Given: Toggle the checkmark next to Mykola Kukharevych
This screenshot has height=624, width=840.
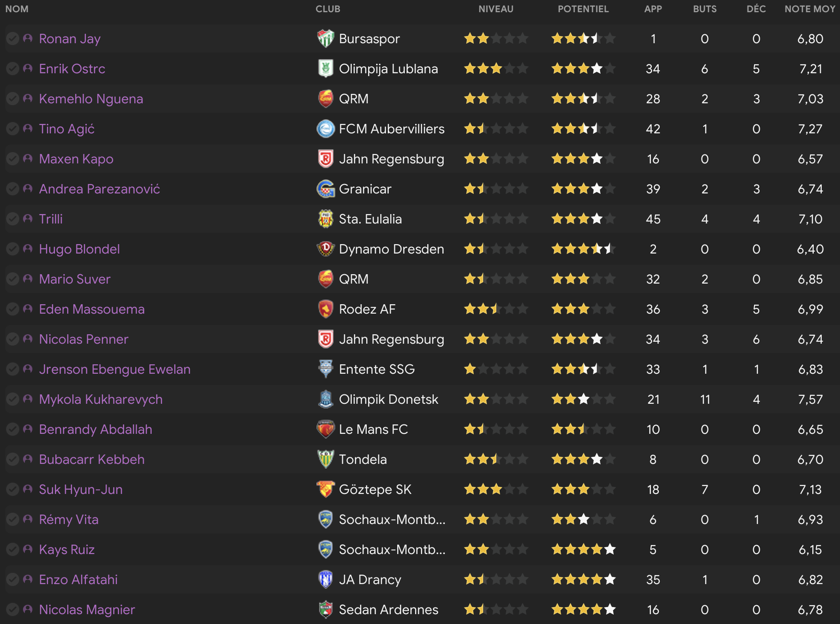Looking at the screenshot, I should (13, 399).
